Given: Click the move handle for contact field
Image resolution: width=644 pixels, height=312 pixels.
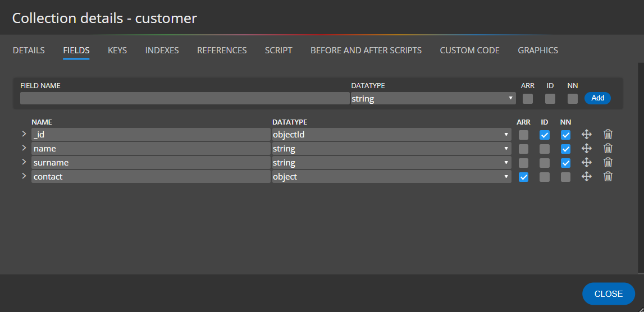Looking at the screenshot, I should coord(586,177).
